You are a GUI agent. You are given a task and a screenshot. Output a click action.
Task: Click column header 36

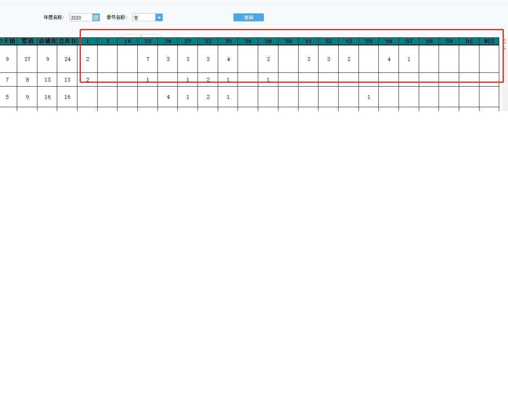pyautogui.click(x=248, y=41)
